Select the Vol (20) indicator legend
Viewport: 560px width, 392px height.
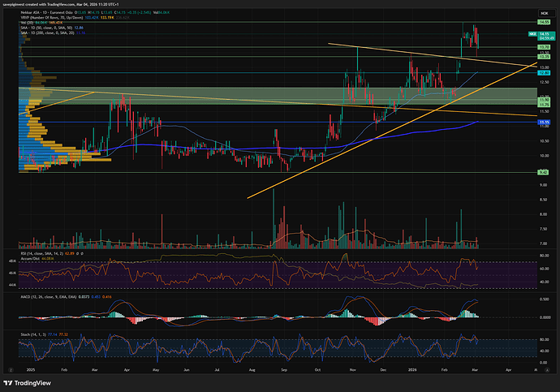[26, 23]
